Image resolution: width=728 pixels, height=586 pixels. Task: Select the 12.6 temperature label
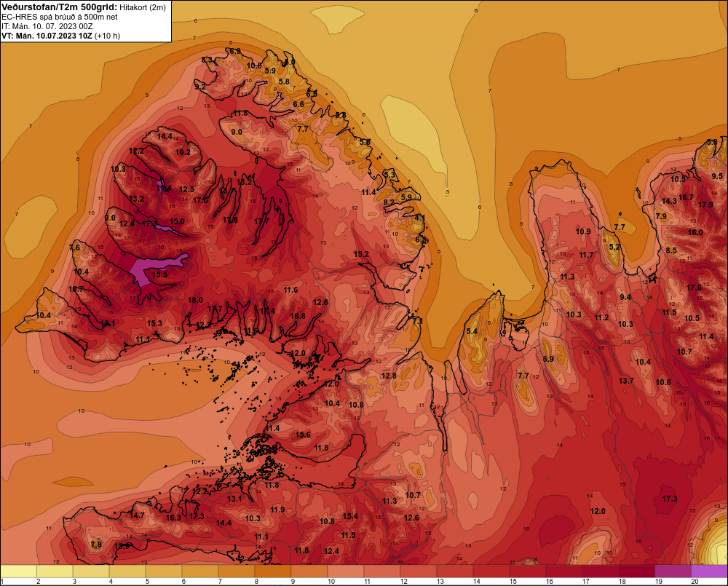point(411,518)
